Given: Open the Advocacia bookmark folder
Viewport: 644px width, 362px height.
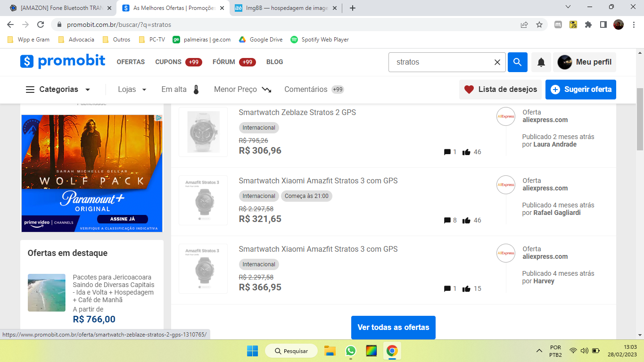Looking at the screenshot, I should [x=76, y=40].
